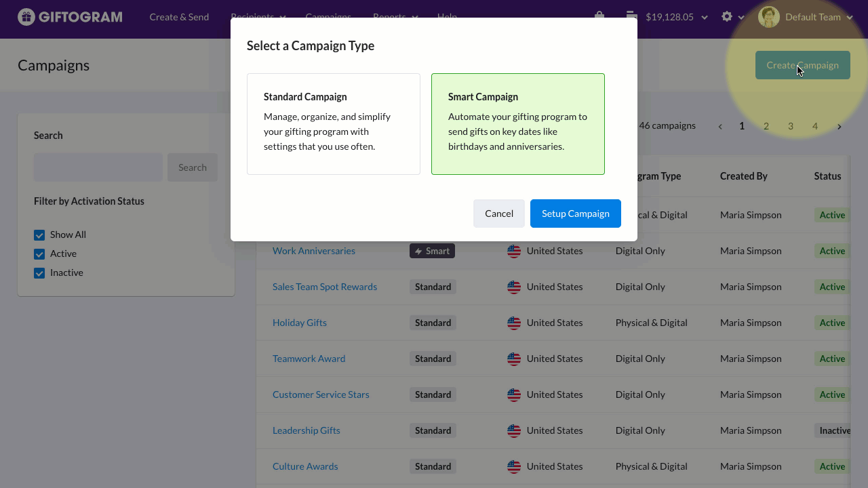Click Active status of Holiday Gifts
This screenshot has height=488, width=868.
click(x=832, y=323)
